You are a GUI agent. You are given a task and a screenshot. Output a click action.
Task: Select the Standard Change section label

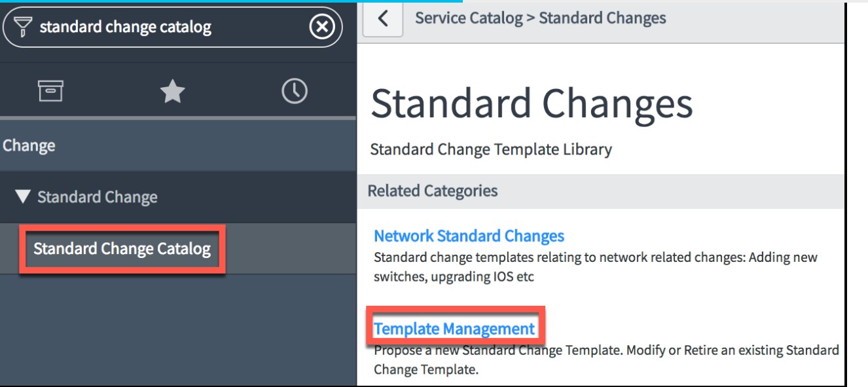97,197
